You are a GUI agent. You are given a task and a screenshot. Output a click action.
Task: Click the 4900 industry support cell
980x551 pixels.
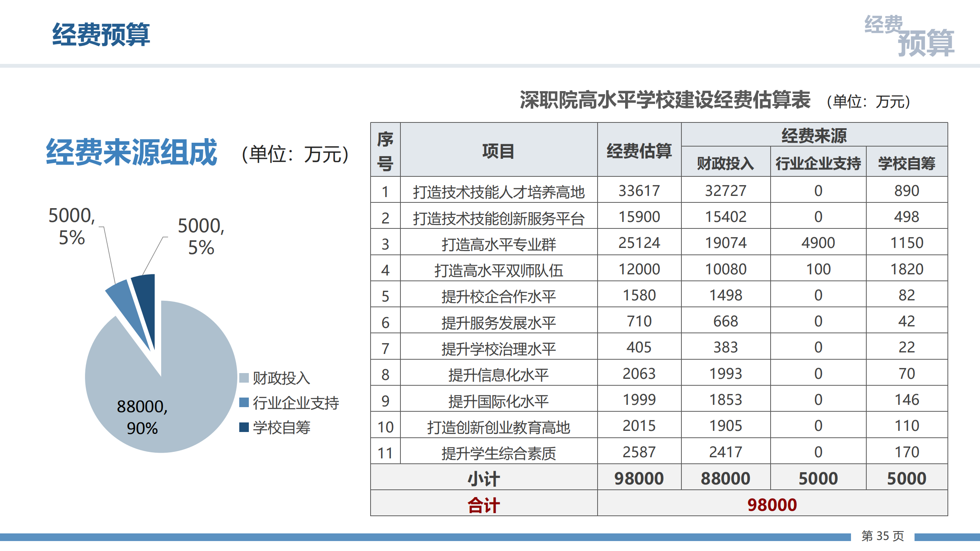[818, 243]
